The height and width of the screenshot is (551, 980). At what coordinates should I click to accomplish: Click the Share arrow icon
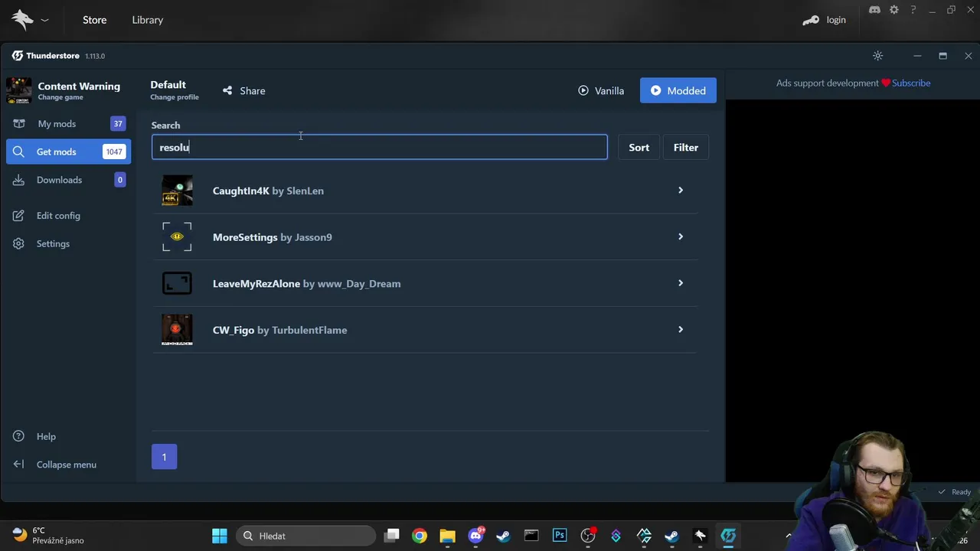click(x=227, y=90)
